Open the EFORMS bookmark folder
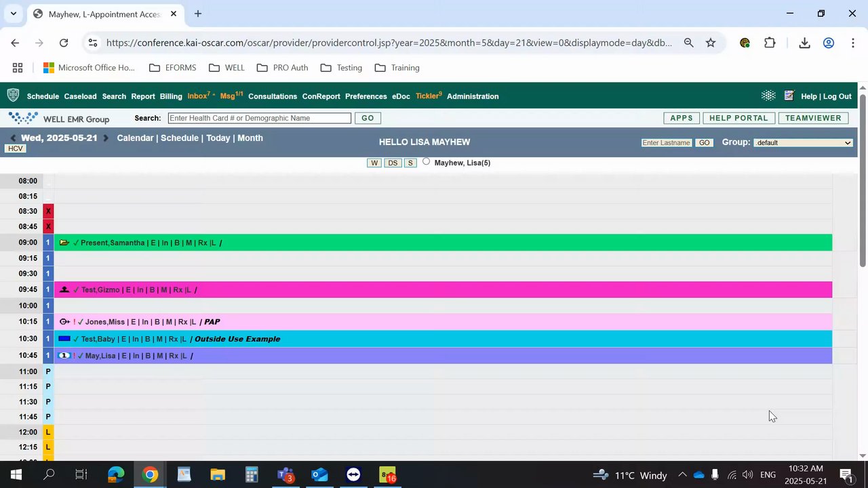Image resolution: width=868 pixels, height=488 pixels. click(173, 68)
